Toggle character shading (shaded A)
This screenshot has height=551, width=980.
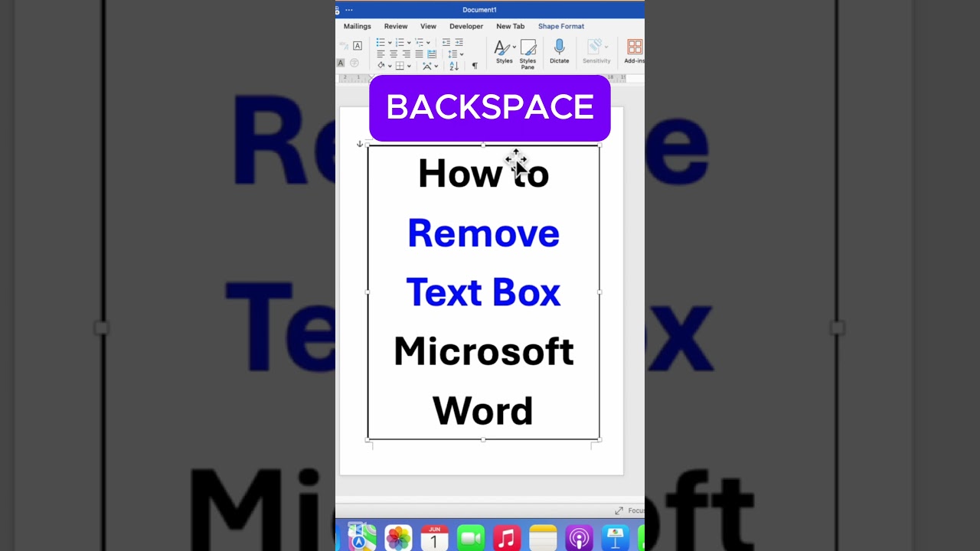tap(341, 63)
